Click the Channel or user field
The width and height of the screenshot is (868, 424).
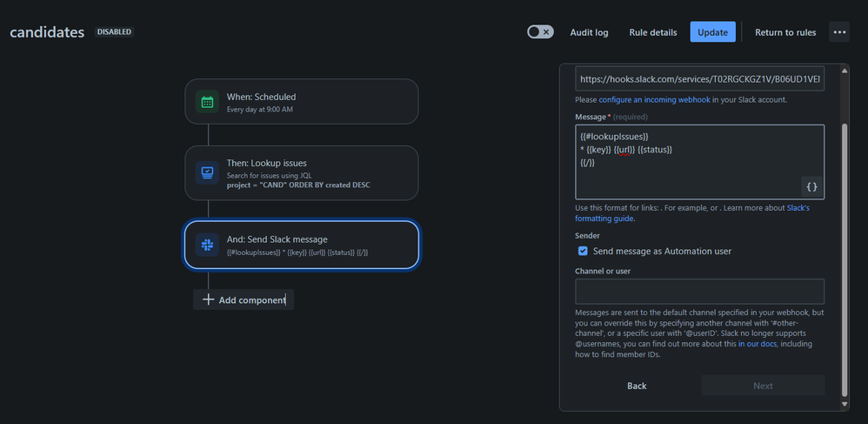point(700,292)
